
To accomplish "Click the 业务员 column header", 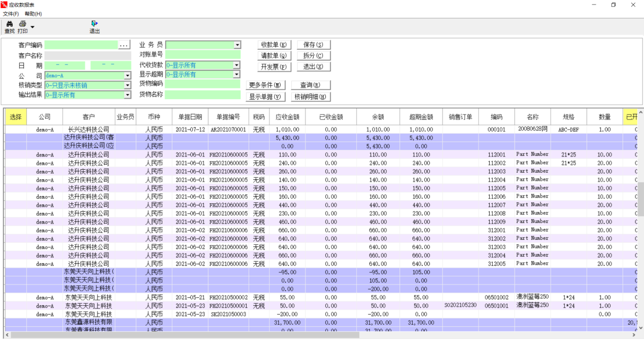I will pyautogui.click(x=125, y=117).
